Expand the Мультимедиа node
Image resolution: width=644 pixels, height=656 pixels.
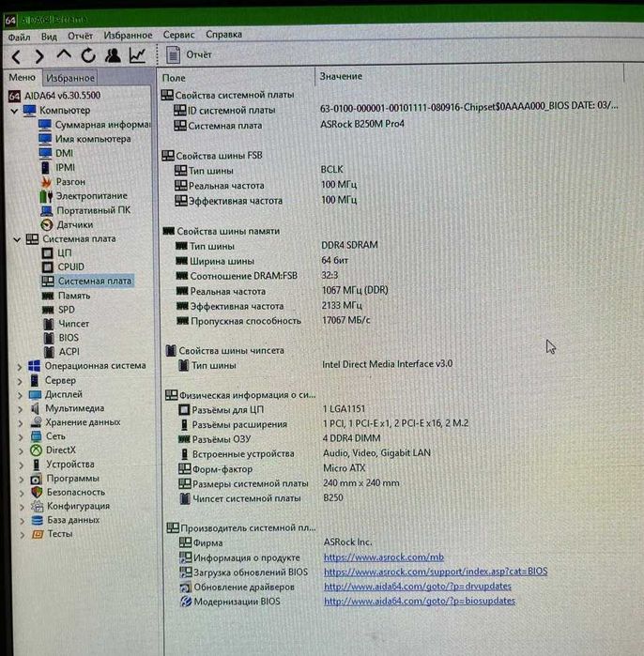tap(20, 409)
